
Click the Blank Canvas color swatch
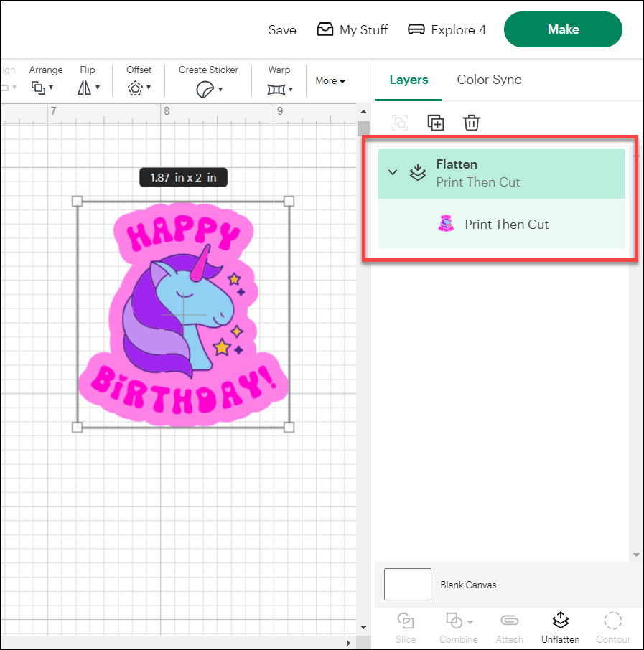(408, 584)
